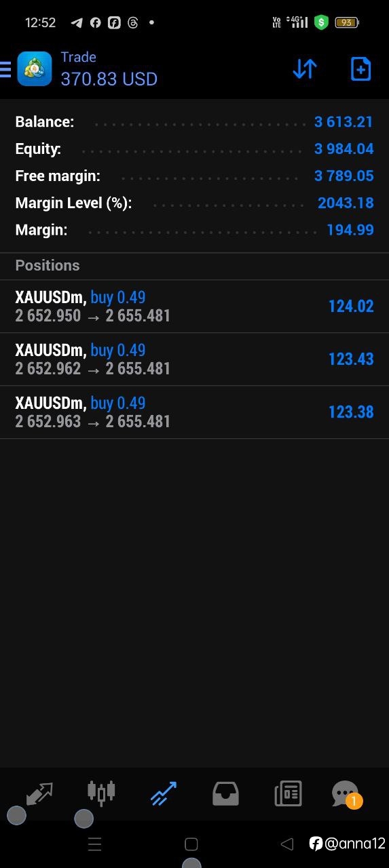This screenshot has width=389, height=868.
Task: Tap the 124.02 profit value
Action: tap(351, 307)
